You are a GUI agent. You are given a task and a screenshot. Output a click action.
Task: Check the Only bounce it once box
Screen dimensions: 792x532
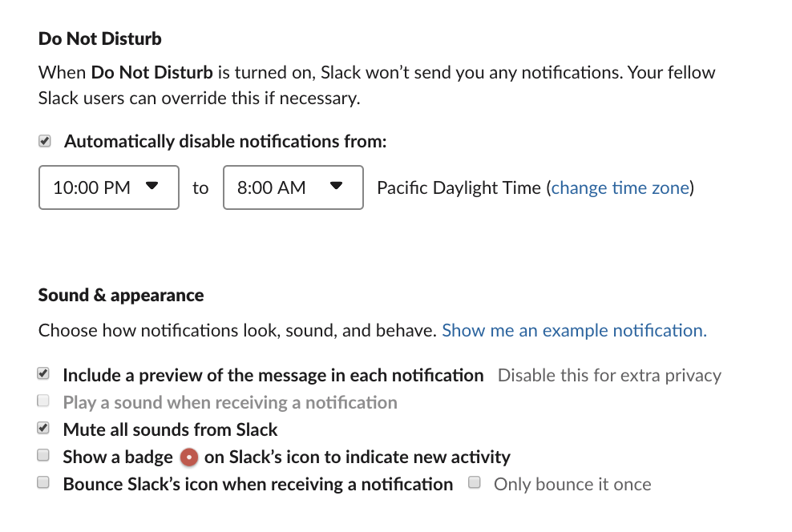point(475,483)
